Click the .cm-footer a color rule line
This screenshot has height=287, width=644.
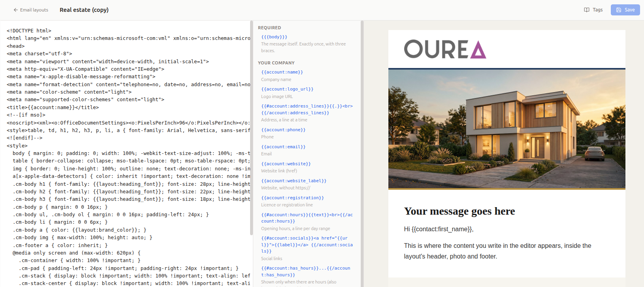tap(60, 245)
